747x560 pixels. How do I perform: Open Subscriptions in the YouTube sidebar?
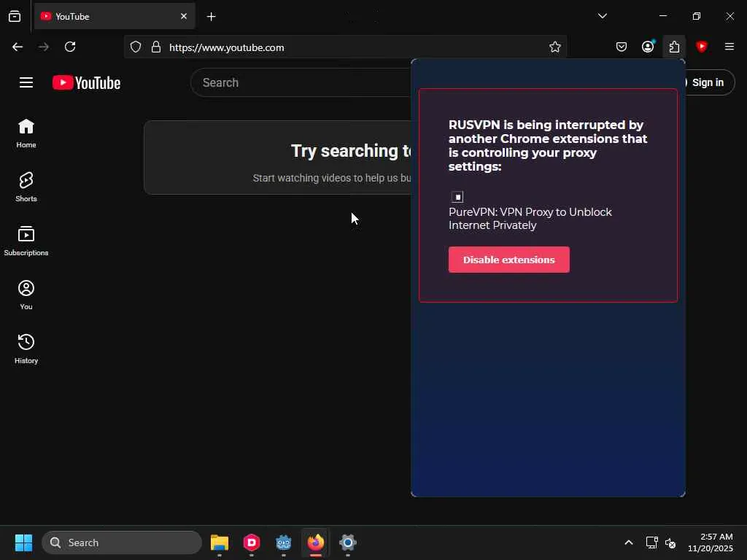[26, 241]
